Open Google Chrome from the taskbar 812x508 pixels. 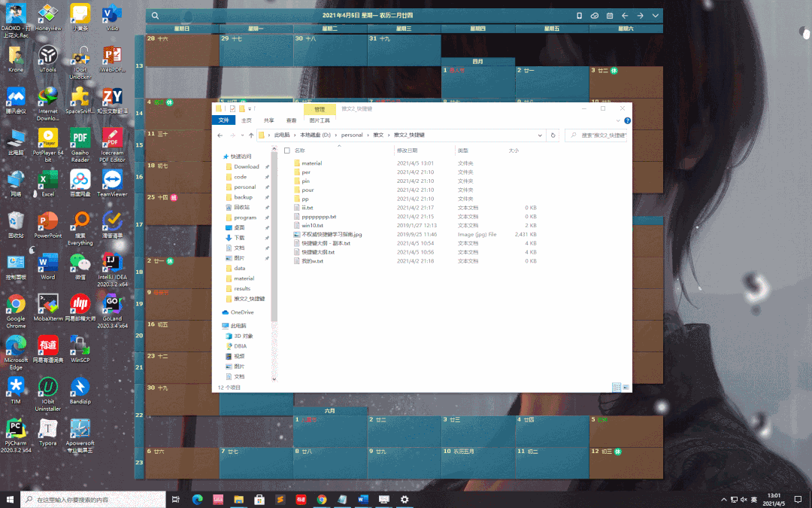click(321, 499)
